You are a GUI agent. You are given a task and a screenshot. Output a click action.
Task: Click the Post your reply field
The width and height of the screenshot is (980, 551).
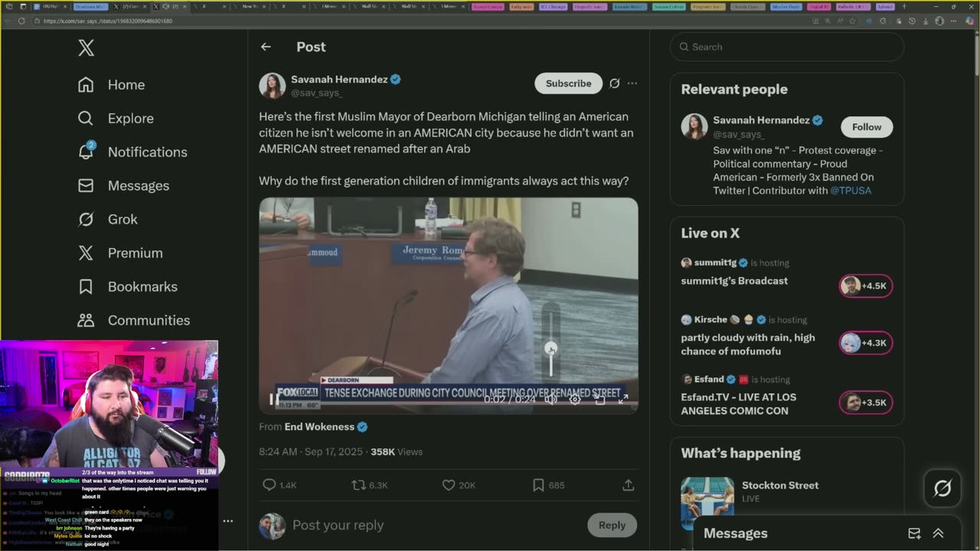(x=436, y=525)
